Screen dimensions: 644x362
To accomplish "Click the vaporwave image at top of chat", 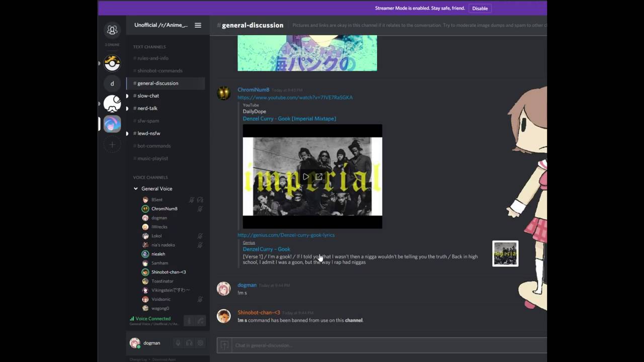I will (x=307, y=53).
